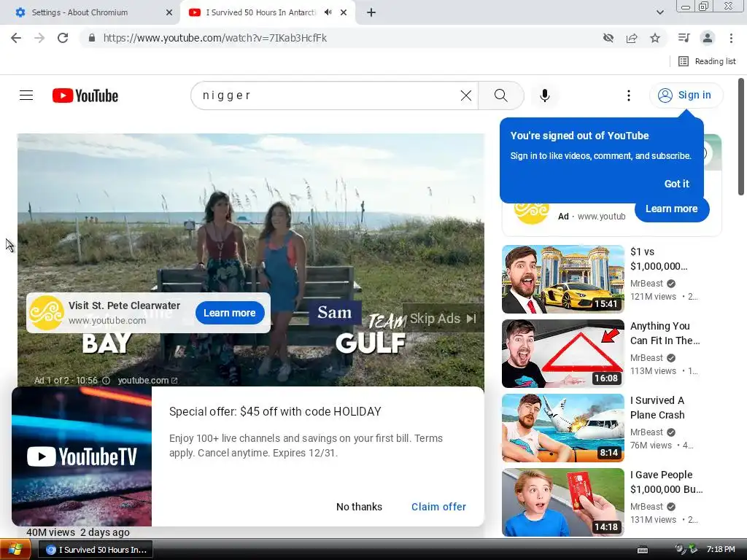Click Visit St. Pete Clearwater ad title
Image resolution: width=747 pixels, height=560 pixels.
[124, 306]
